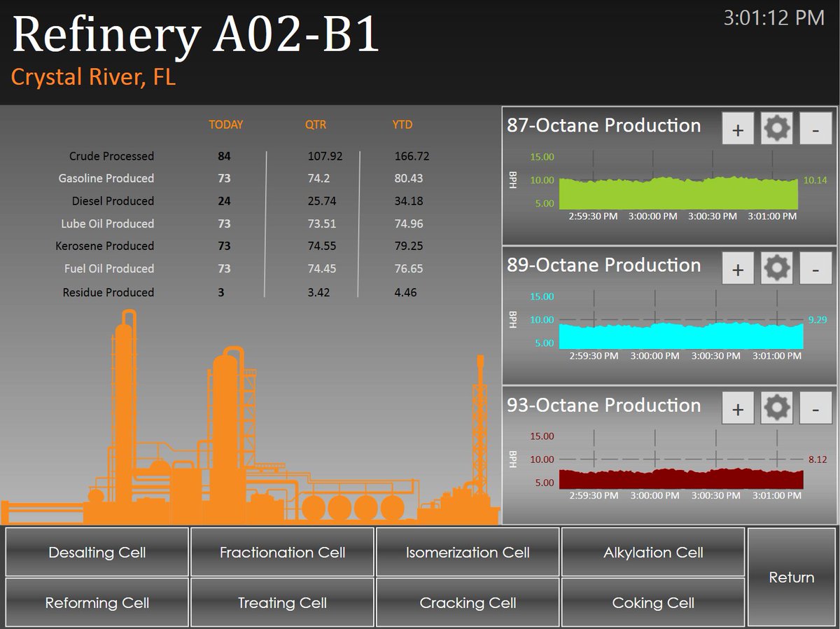Click the Residue QTR value 3.42

pyautogui.click(x=318, y=292)
